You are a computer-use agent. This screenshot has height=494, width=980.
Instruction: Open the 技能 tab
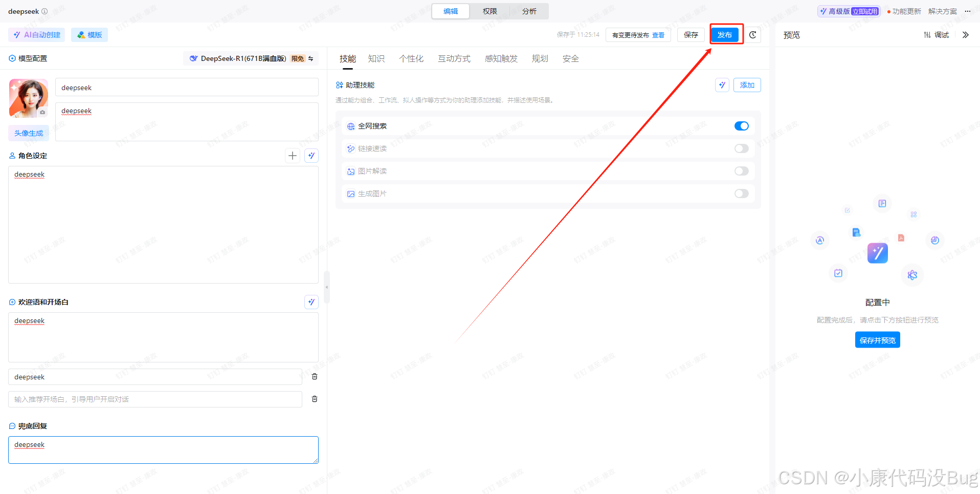(x=348, y=59)
